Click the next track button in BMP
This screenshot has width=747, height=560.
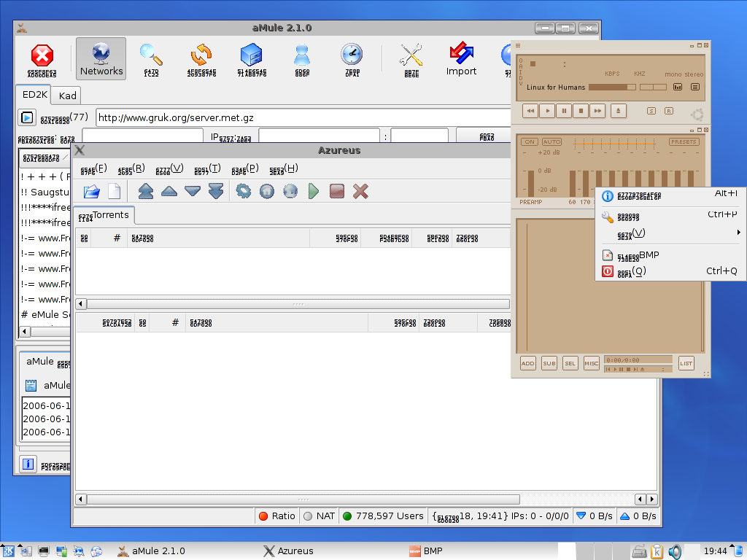pos(597,111)
